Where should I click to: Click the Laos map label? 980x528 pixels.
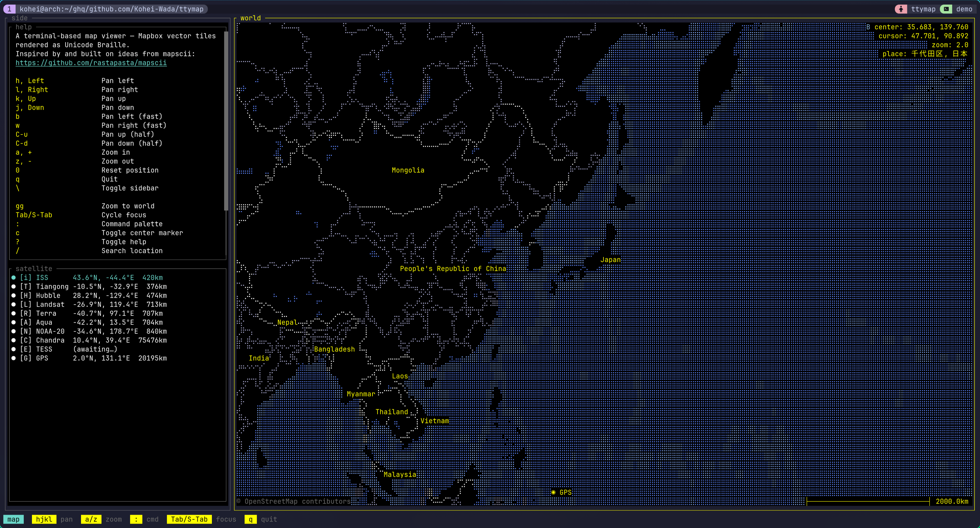tap(400, 376)
